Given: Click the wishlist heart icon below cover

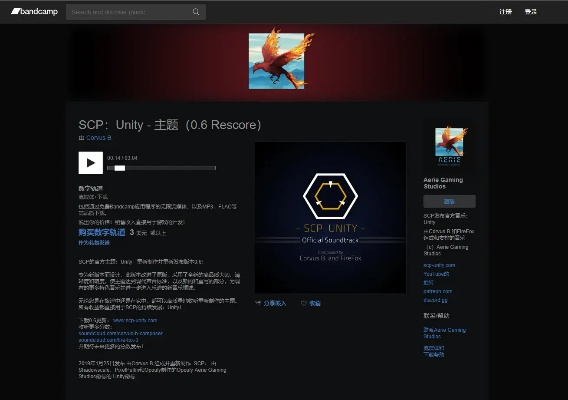Looking at the screenshot, I should (304, 303).
